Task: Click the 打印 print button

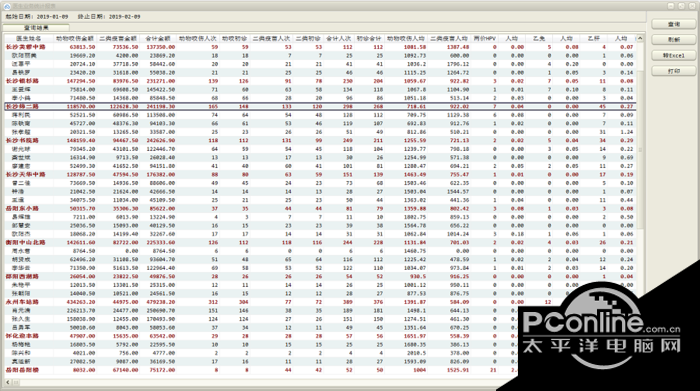Action: [x=673, y=71]
